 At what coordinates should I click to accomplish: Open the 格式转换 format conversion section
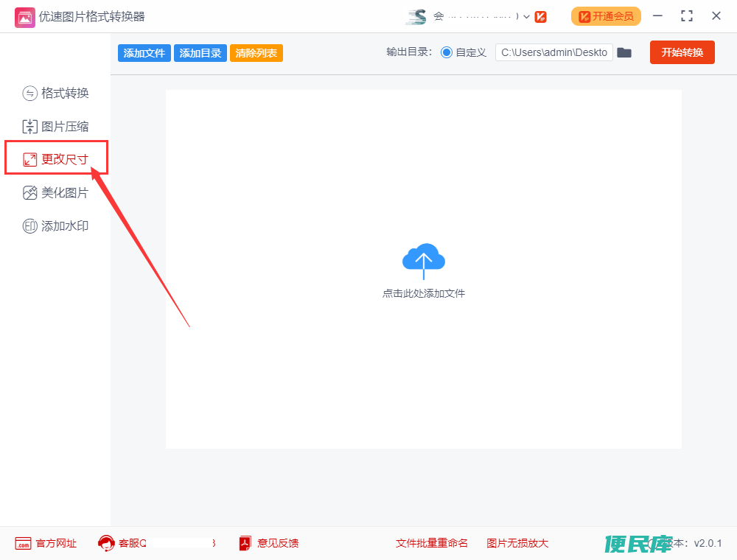pos(55,93)
